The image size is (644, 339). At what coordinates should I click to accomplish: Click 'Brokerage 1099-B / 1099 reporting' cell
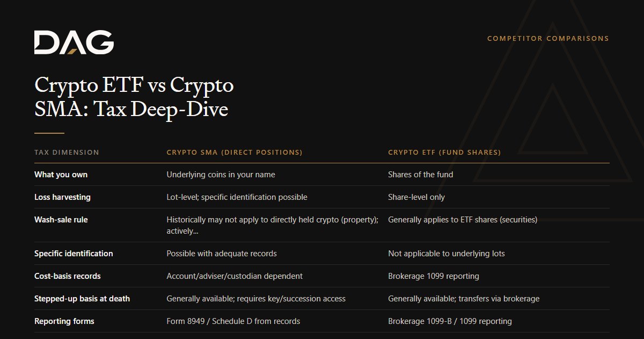click(x=450, y=321)
